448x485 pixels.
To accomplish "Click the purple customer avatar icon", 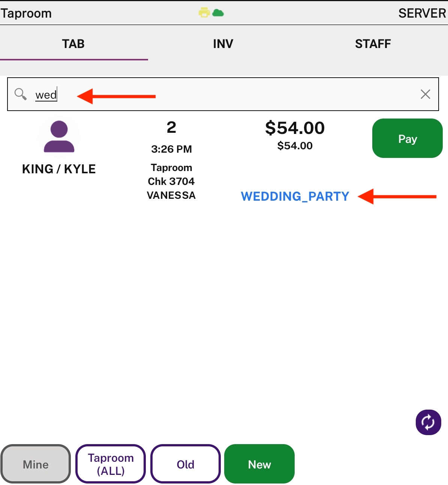I will [x=59, y=137].
